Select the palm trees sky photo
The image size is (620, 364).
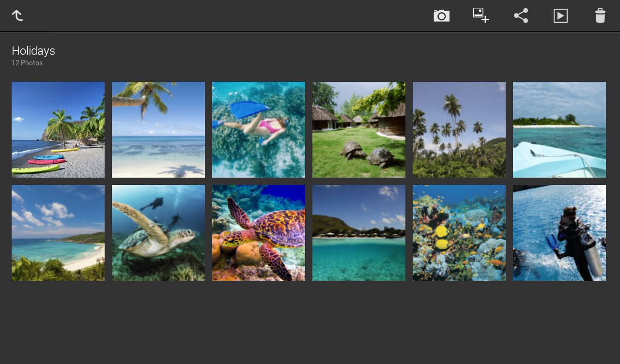click(459, 130)
